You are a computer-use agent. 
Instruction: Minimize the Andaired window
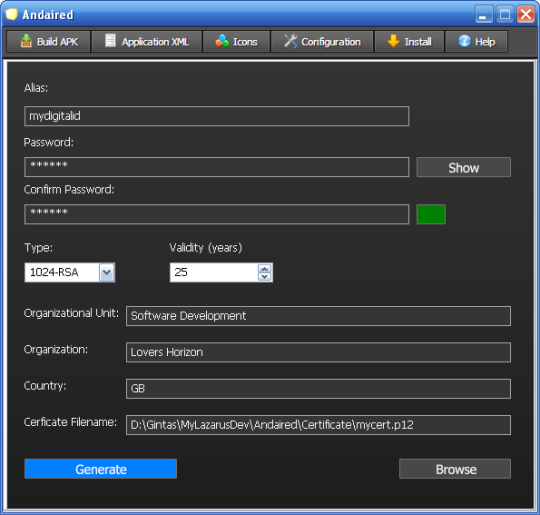(484, 14)
